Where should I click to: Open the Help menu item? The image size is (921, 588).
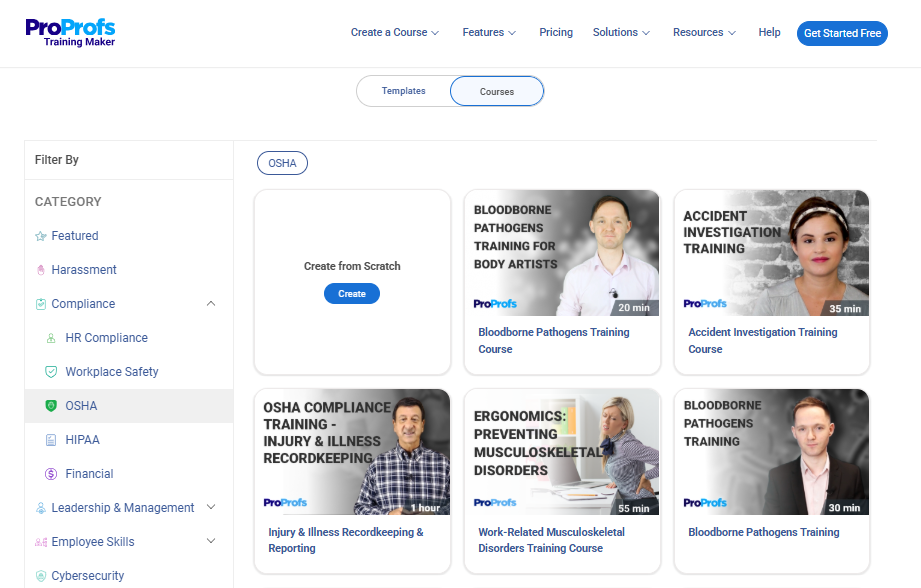coord(769,33)
